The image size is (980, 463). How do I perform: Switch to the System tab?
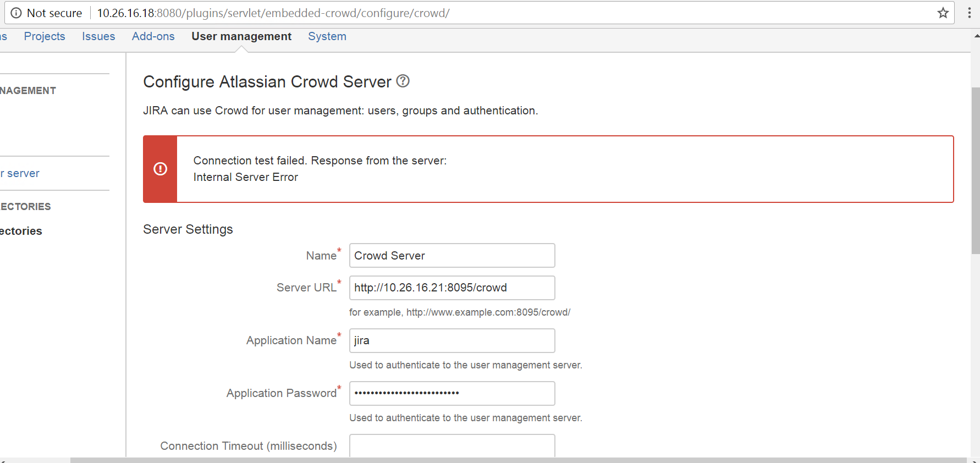click(x=327, y=36)
